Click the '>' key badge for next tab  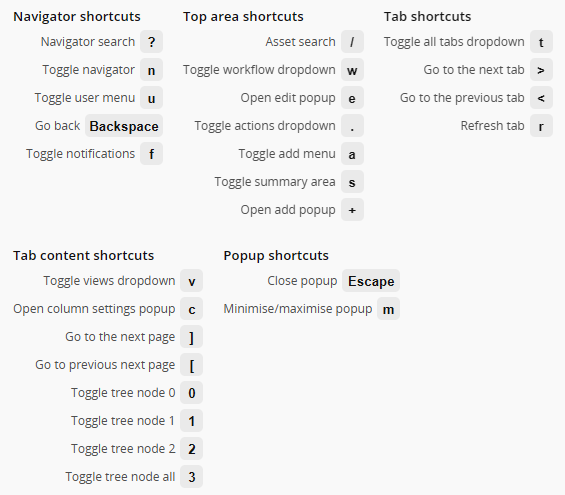tap(541, 70)
